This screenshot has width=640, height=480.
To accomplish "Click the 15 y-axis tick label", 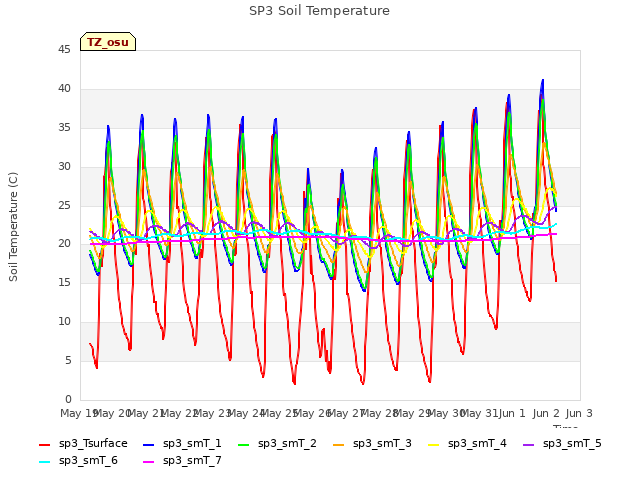I will (x=64, y=282).
